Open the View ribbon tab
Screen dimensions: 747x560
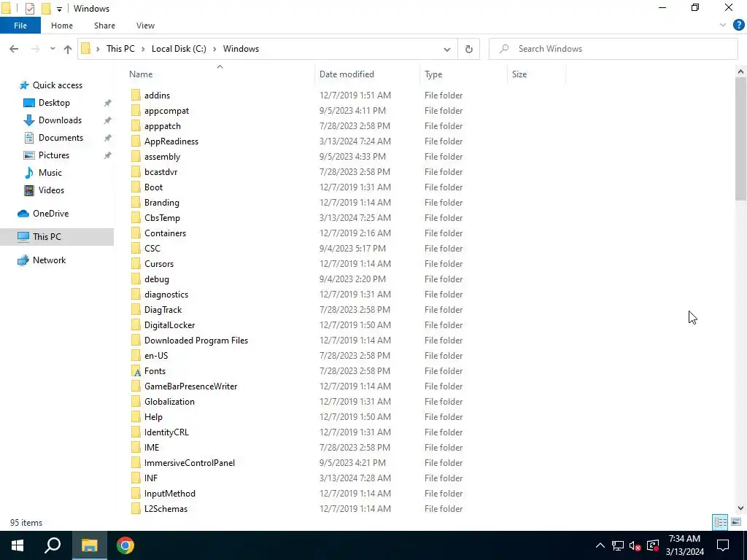click(145, 26)
